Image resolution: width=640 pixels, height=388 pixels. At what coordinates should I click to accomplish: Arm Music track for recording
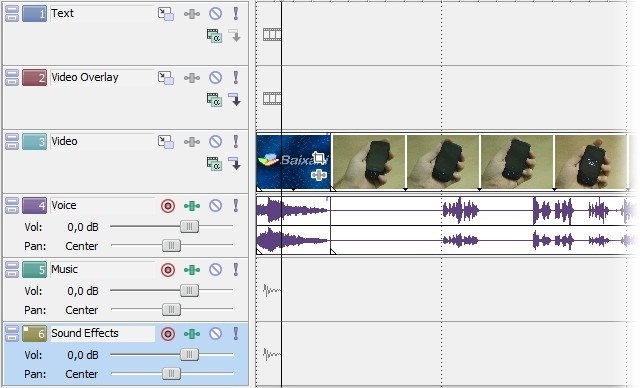(x=168, y=270)
